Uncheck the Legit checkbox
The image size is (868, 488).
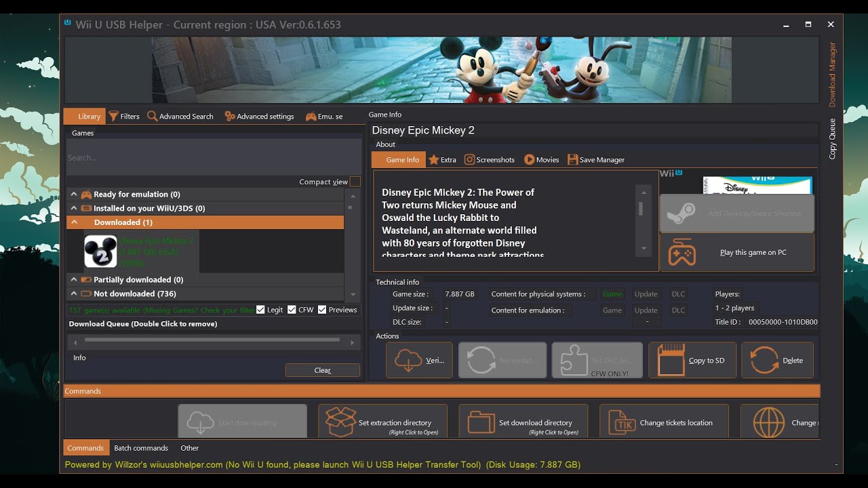click(x=260, y=310)
